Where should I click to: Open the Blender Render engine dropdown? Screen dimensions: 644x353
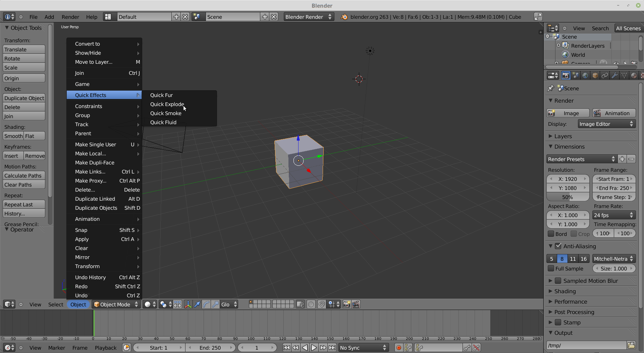(309, 17)
